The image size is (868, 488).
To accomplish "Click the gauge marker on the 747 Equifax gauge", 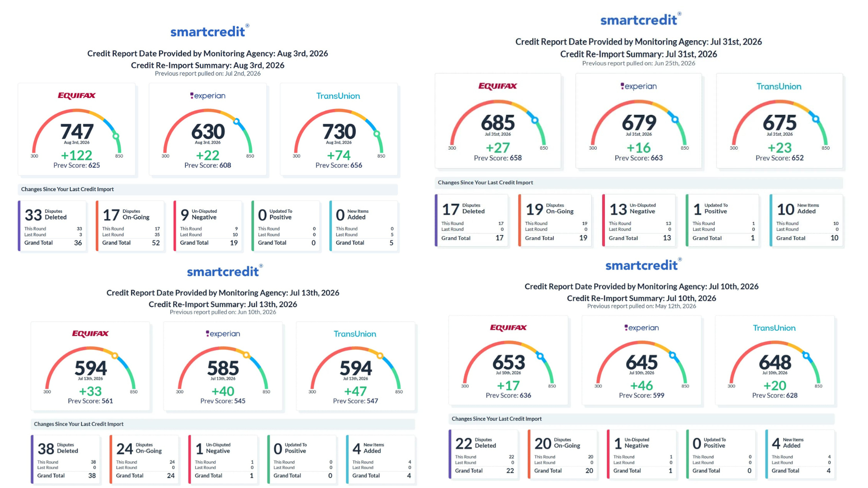I will coord(116,136).
